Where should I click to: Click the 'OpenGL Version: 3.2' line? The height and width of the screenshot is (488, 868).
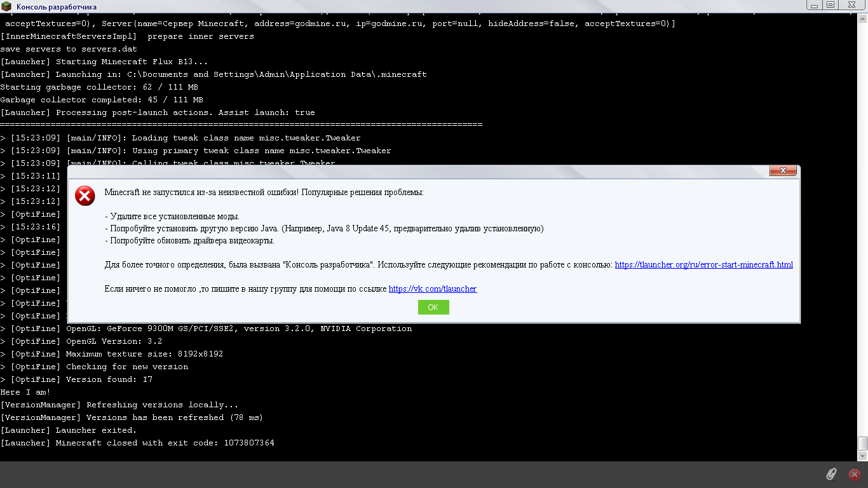coord(81,341)
